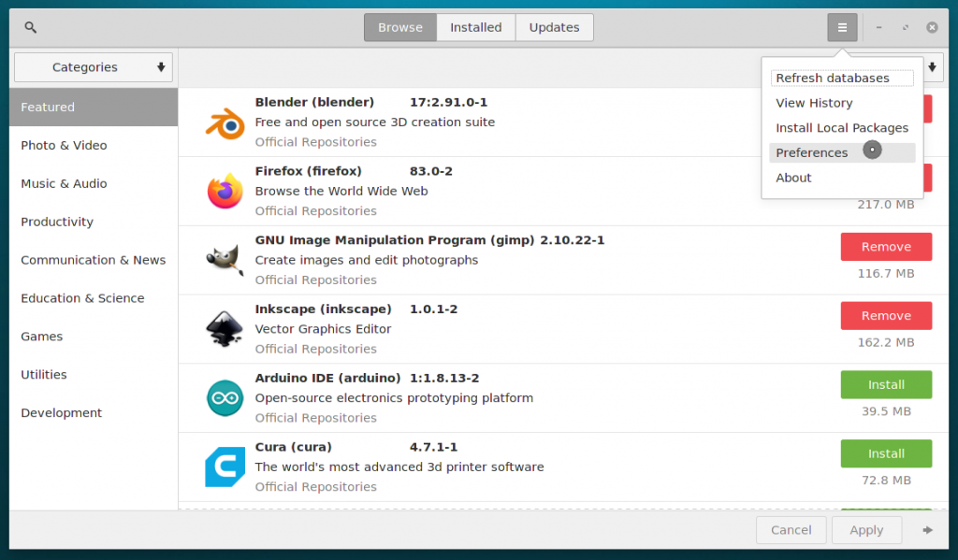Viewport: 958px width, 560px height.
Task: Click the search magnifier icon
Action: (31, 27)
